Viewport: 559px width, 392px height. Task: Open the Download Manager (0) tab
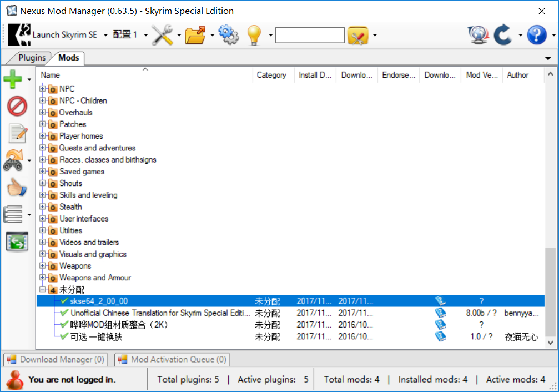56,359
